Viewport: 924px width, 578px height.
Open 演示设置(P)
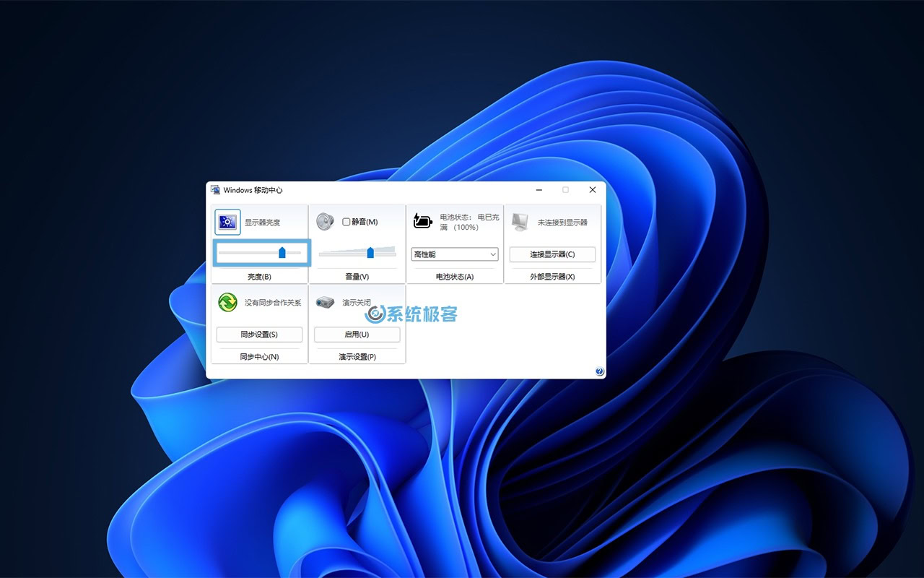[357, 356]
